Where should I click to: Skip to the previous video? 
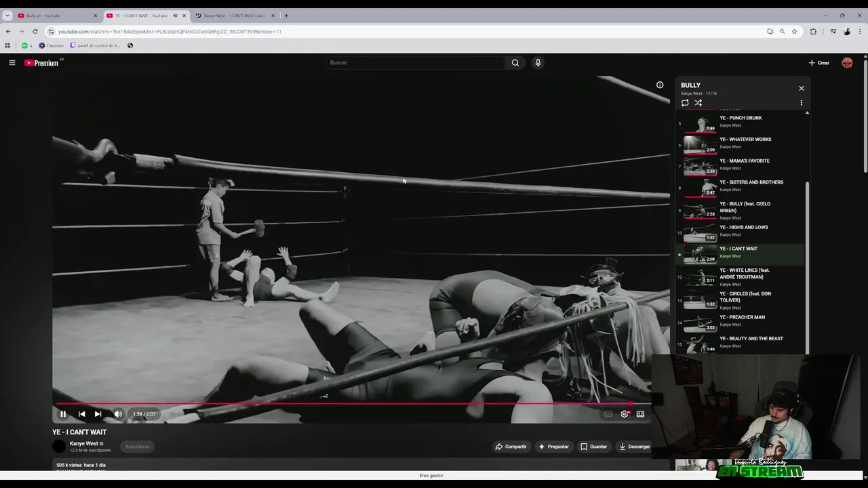coord(81,414)
